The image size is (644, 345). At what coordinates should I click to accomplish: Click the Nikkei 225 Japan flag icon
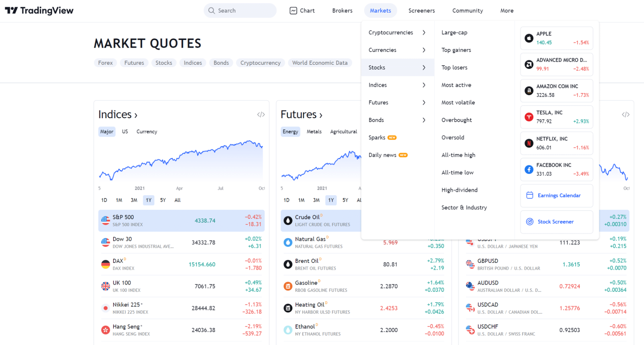pos(105,308)
